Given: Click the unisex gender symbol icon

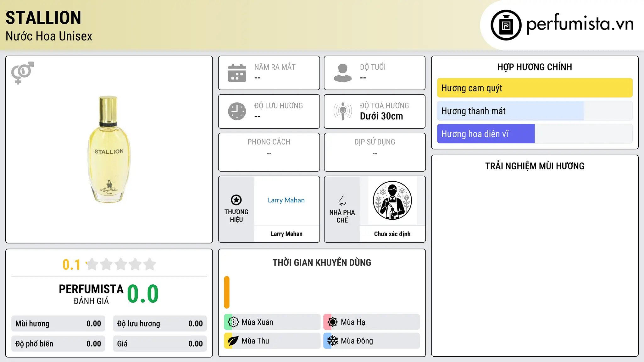Looking at the screenshot, I should tap(22, 73).
